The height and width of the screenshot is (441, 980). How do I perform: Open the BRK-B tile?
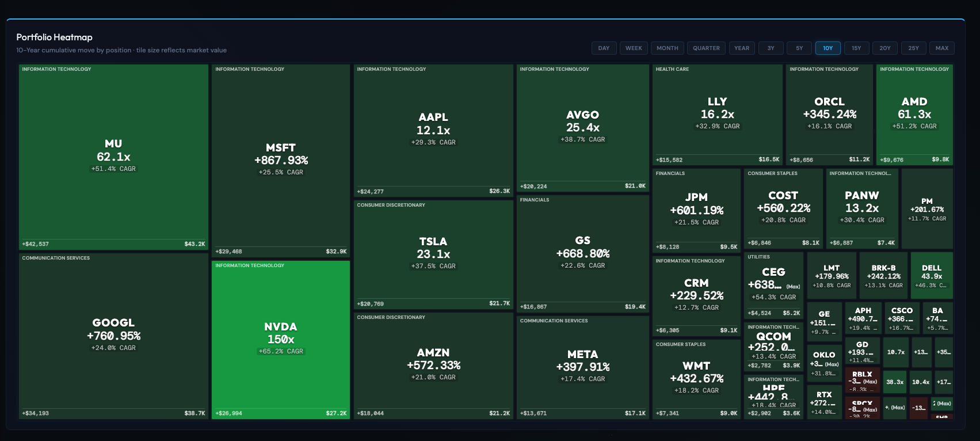point(883,276)
